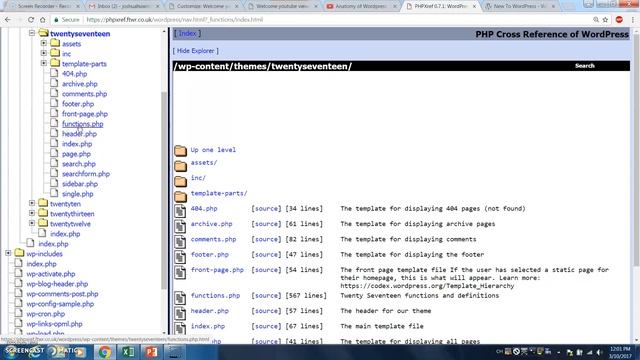This screenshot has height=360, width=640.
Task: Reload the page with the refresh icon
Action: pyautogui.click(x=31, y=20)
